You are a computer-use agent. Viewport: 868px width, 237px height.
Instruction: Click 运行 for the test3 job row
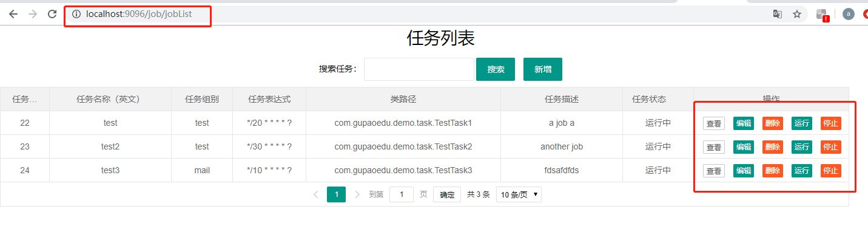pos(802,171)
